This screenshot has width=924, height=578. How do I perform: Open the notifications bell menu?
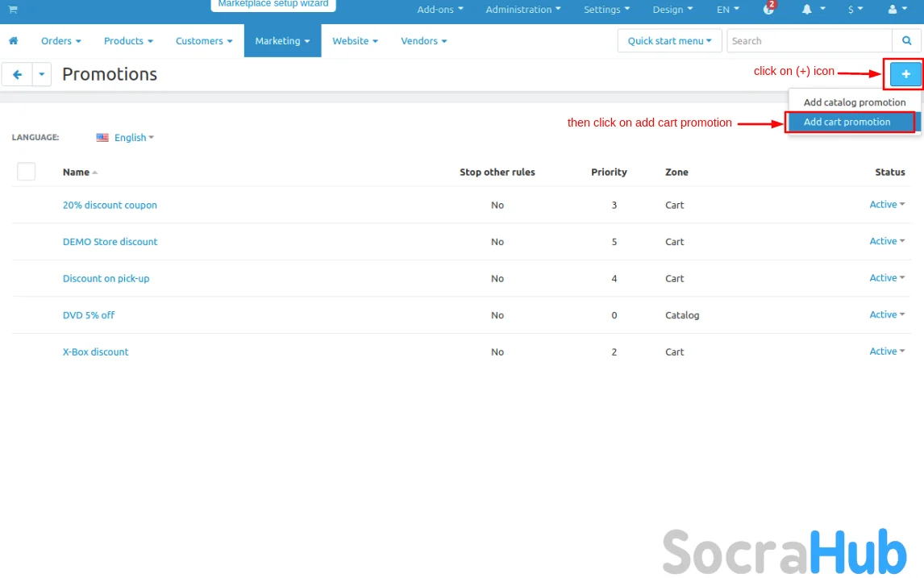[811, 10]
